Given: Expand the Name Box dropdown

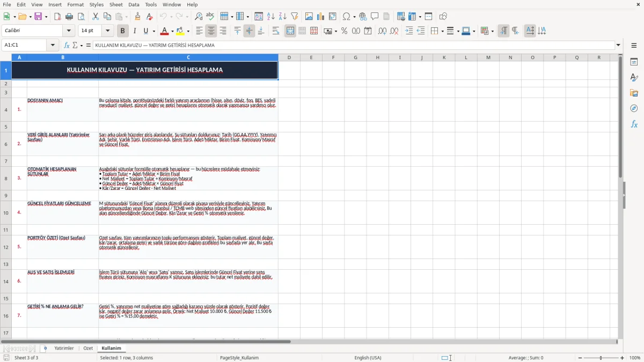Looking at the screenshot, I should click(53, 45).
